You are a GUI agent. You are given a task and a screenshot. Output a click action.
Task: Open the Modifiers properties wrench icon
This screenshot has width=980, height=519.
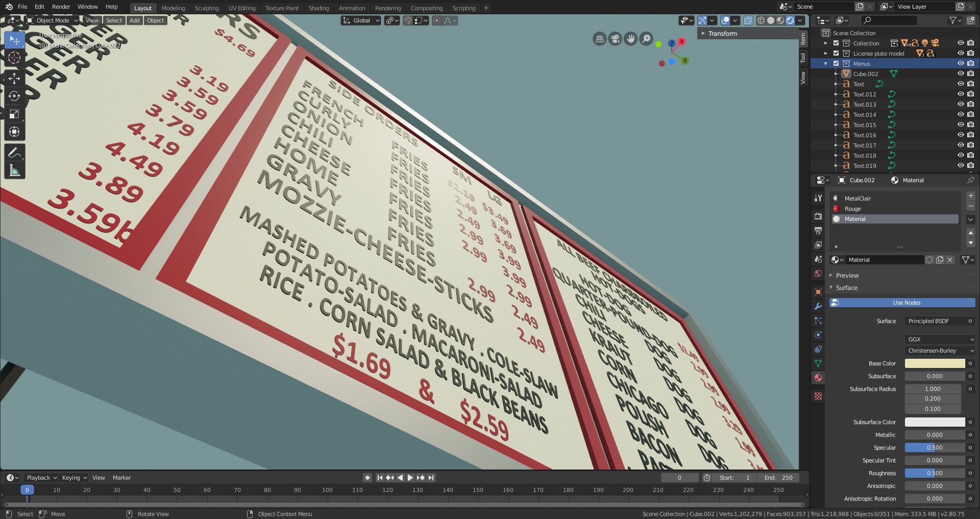pyautogui.click(x=818, y=306)
